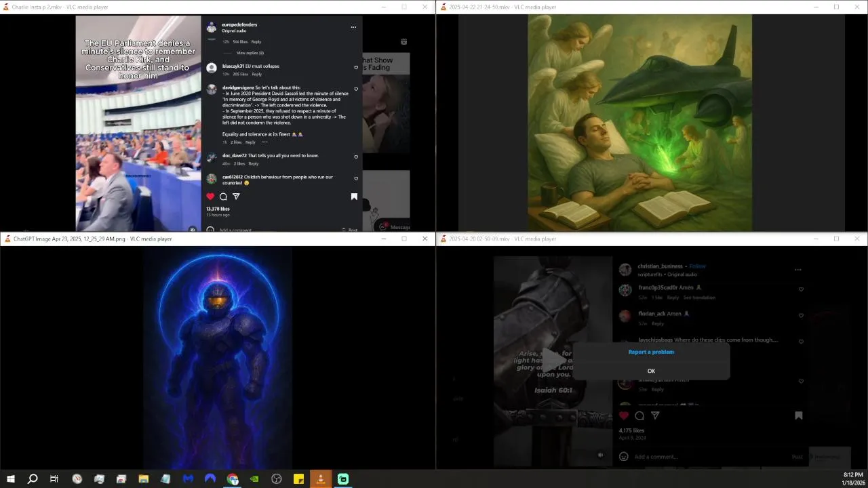Maximize the Charlie insta p 2.mkv window
868x488 pixels.
(404, 7)
